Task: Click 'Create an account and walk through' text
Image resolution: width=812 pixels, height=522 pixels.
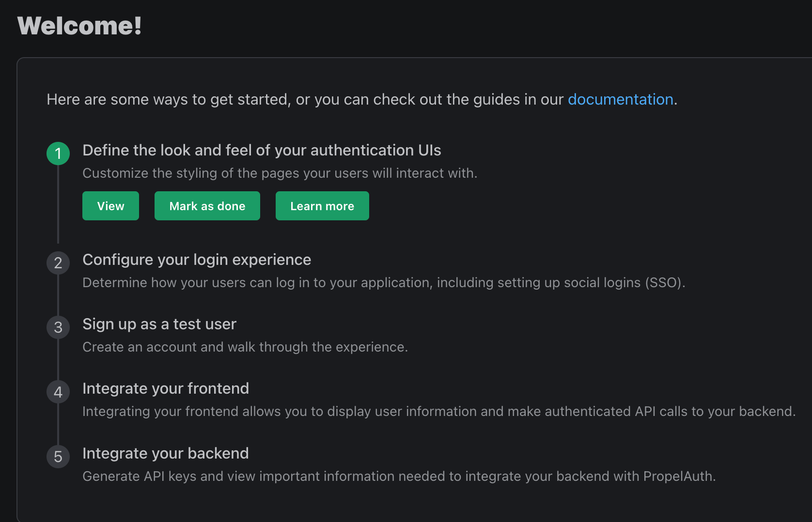Action: pyautogui.click(x=245, y=347)
